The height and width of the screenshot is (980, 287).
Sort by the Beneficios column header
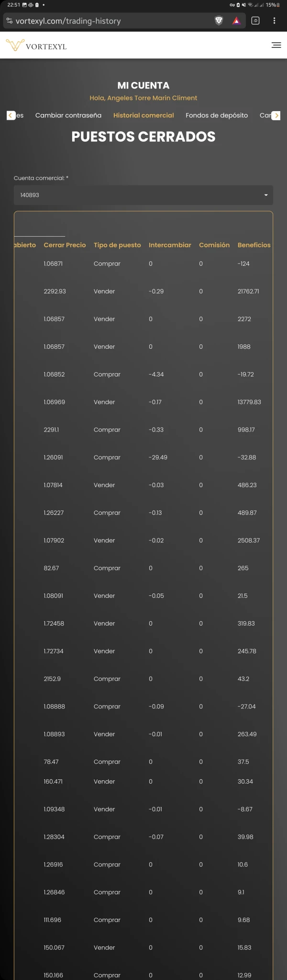click(254, 245)
